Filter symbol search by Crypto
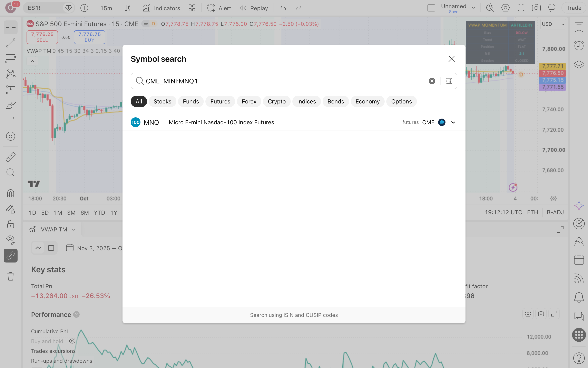 pos(276,101)
